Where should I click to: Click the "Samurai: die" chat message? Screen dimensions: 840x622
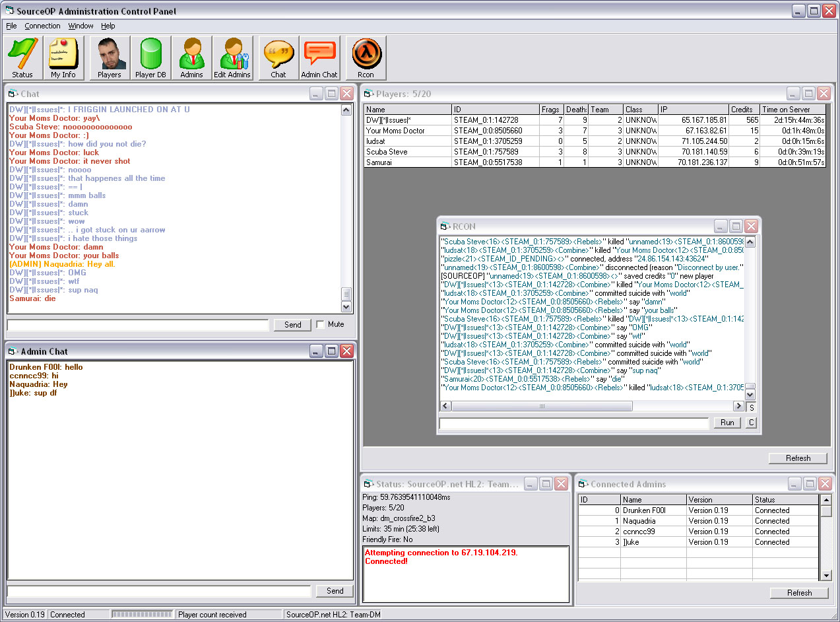(32, 298)
